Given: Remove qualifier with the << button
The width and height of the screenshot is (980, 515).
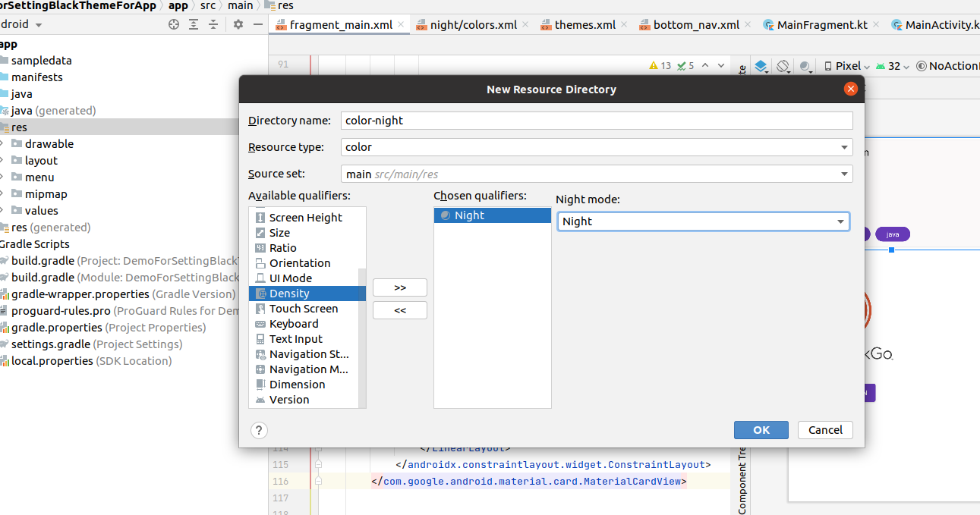Looking at the screenshot, I should (x=400, y=310).
